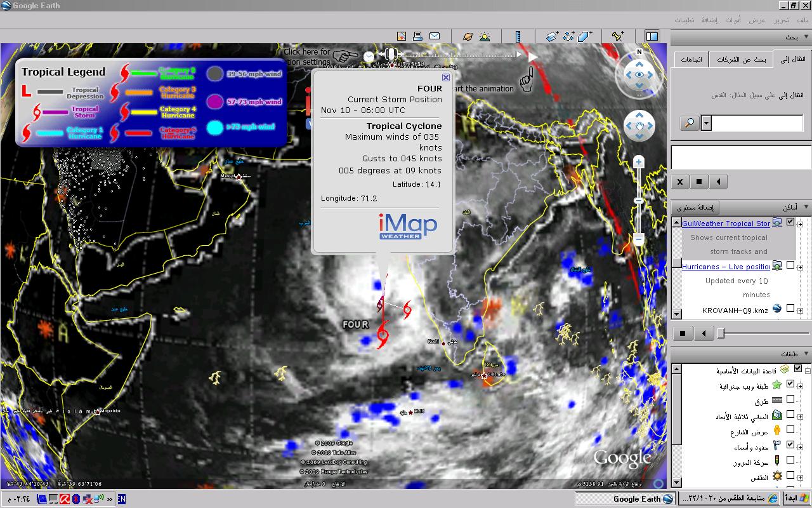Click the red hurricane symbol near FOUR
The width and height of the screenshot is (812, 508).
(383, 335)
